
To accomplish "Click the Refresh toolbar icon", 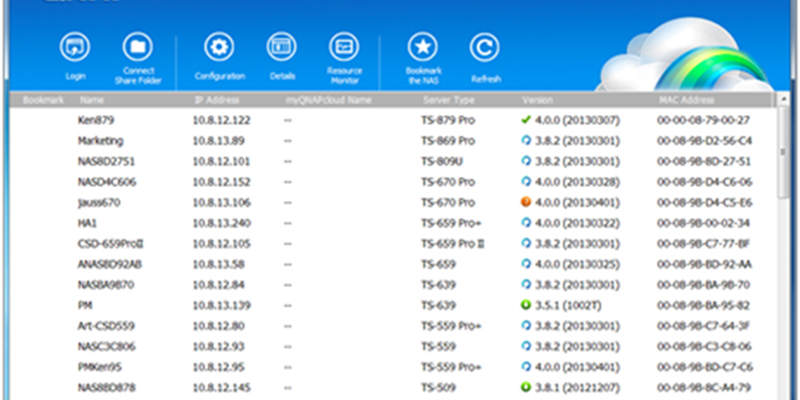I will pyautogui.click(x=485, y=47).
